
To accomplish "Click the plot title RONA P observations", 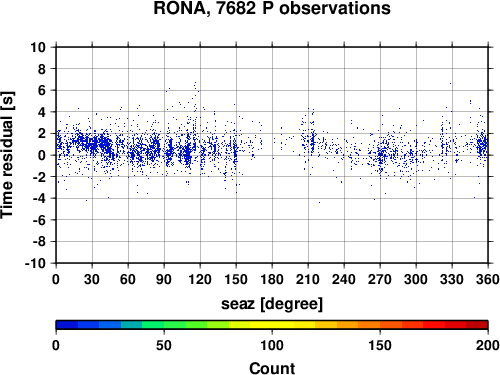I will pos(272,8).
